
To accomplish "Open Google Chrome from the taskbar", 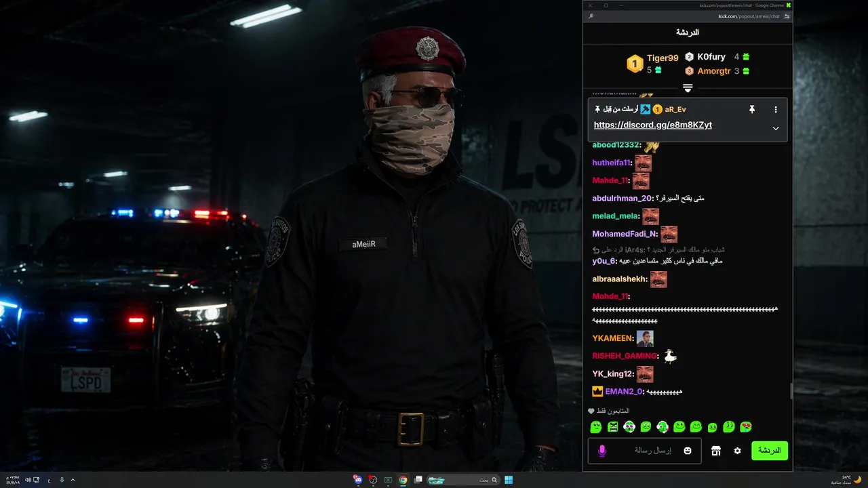I will 403,480.
